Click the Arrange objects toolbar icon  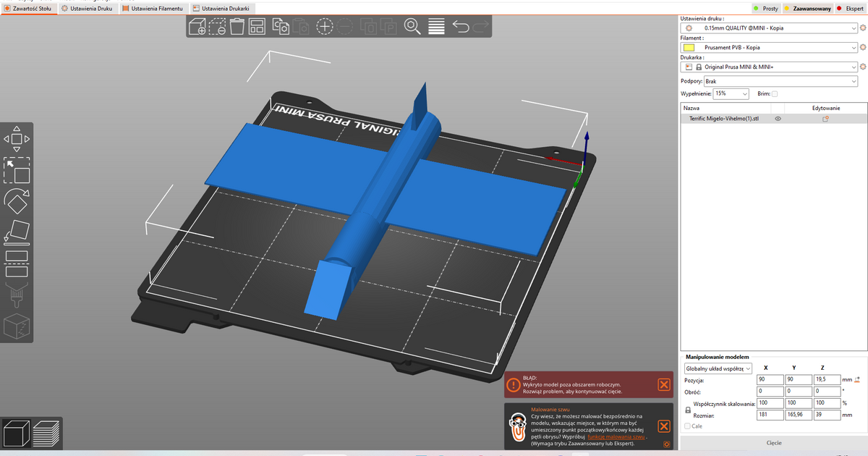(x=257, y=28)
